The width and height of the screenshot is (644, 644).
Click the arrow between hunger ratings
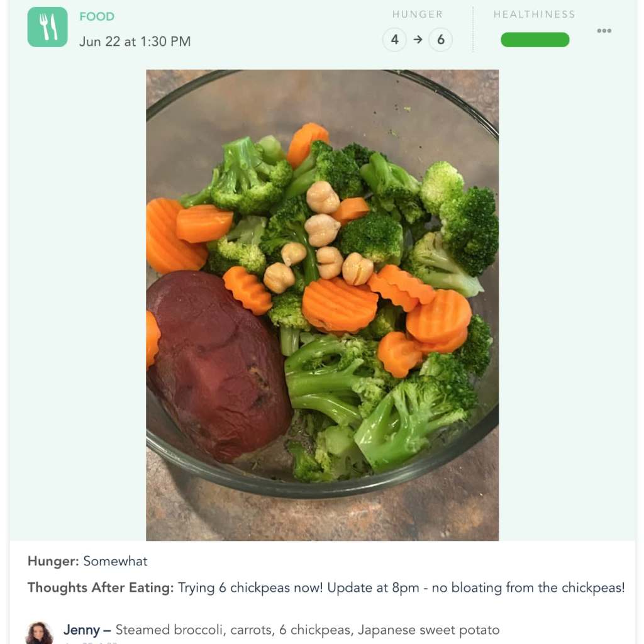(418, 40)
